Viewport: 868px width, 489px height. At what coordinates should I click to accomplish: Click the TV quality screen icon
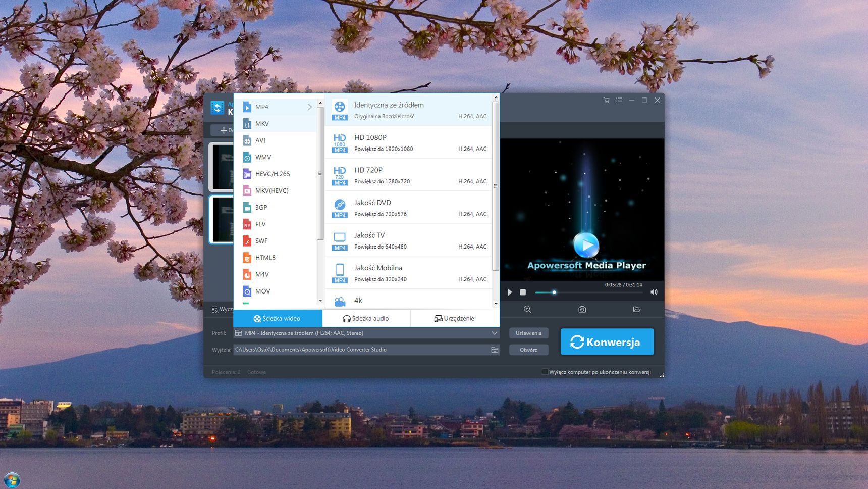point(340,241)
